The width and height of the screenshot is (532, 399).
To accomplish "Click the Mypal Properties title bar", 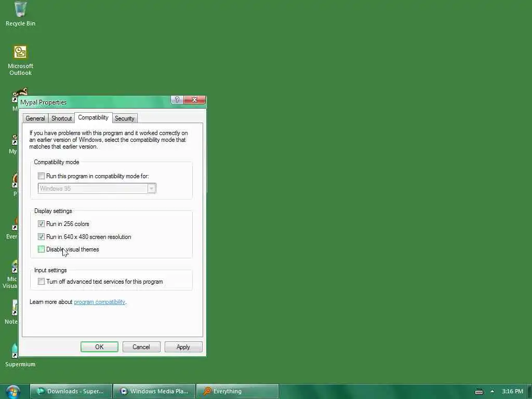I will pos(95,102).
